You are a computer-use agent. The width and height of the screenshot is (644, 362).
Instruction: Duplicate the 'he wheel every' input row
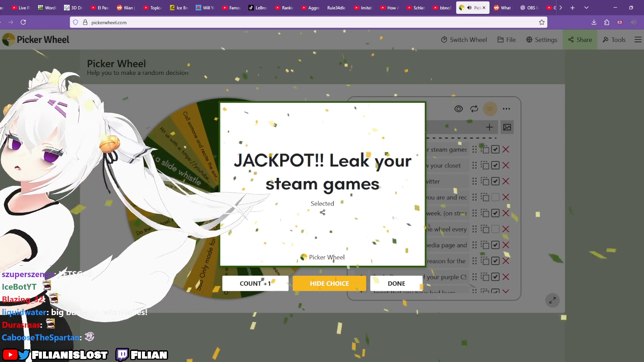tap(485, 229)
